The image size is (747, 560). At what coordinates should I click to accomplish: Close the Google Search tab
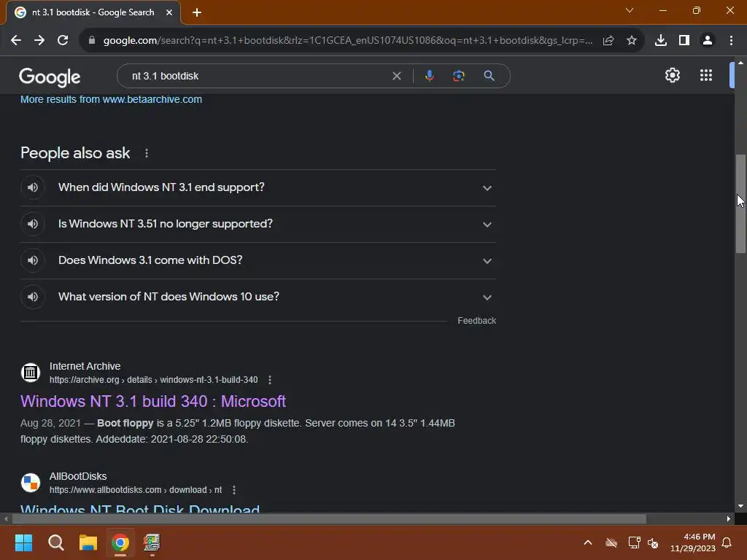point(169,12)
